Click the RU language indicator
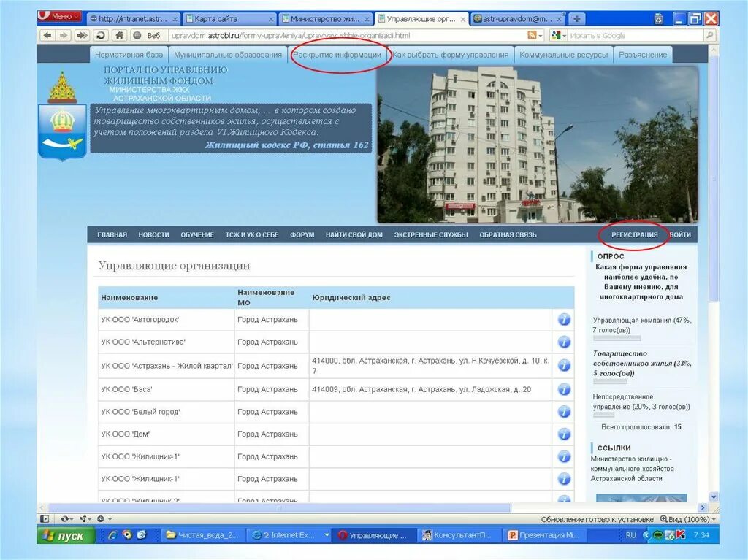The image size is (748, 560). coord(630,535)
